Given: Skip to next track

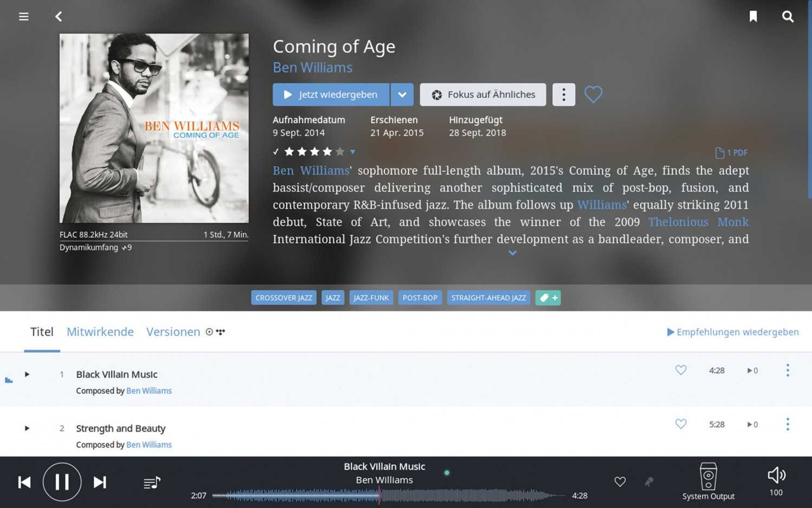Looking at the screenshot, I should coord(100,482).
